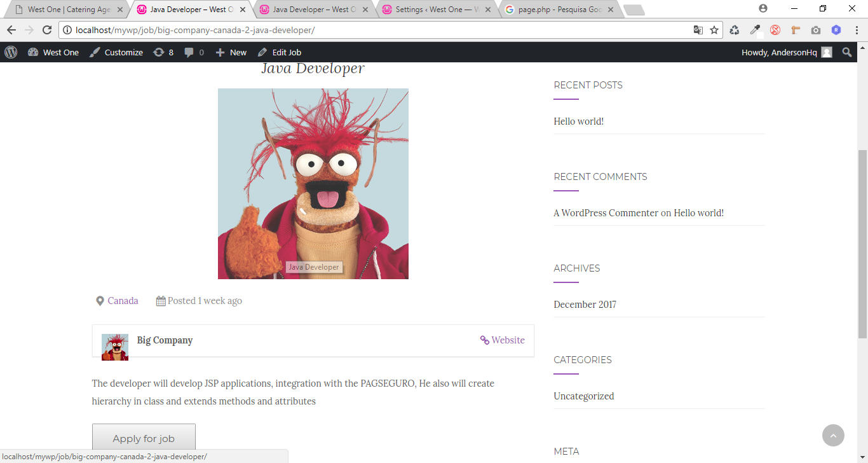
Task: Click the Big Company name text
Action: 165,340
